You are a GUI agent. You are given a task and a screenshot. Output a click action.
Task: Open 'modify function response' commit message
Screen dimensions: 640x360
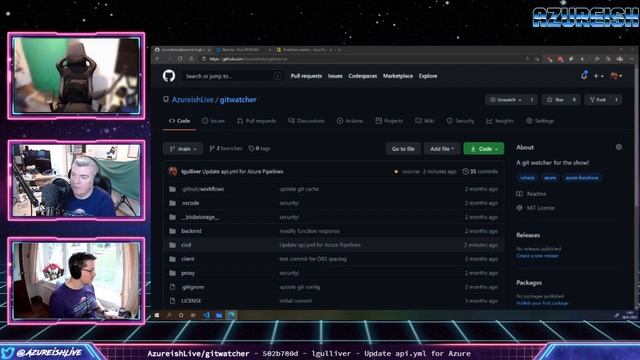pos(309,231)
